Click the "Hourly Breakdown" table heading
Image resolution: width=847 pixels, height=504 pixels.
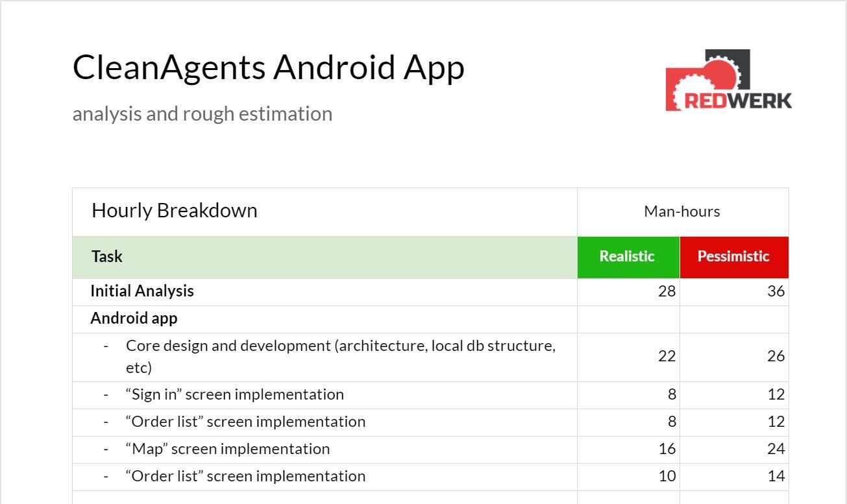point(174,211)
